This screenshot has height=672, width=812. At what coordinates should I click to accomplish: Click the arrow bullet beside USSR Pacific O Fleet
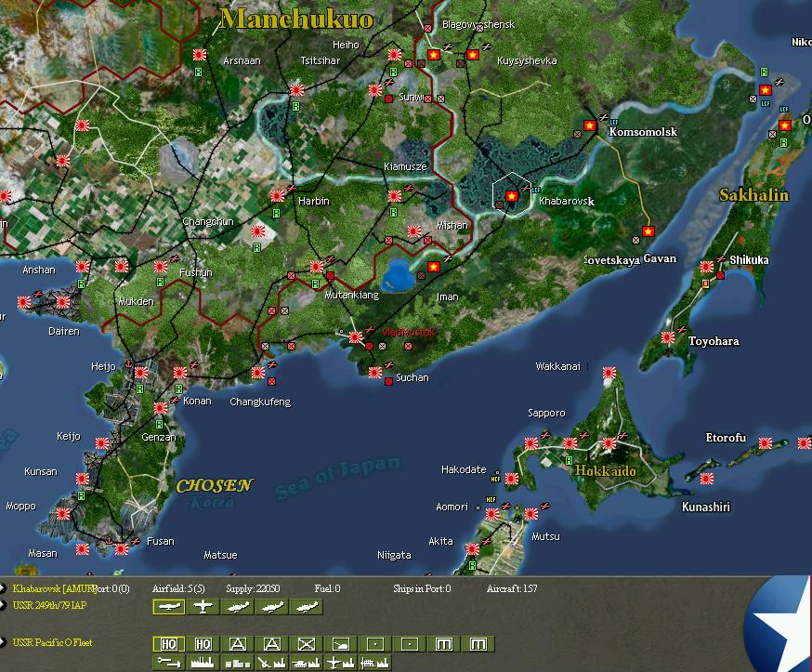(x=3, y=642)
